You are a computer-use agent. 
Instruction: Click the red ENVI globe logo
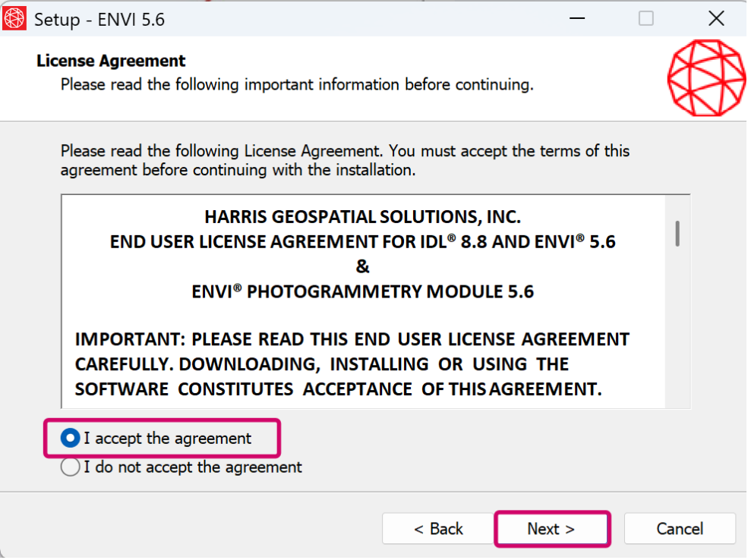click(x=706, y=78)
